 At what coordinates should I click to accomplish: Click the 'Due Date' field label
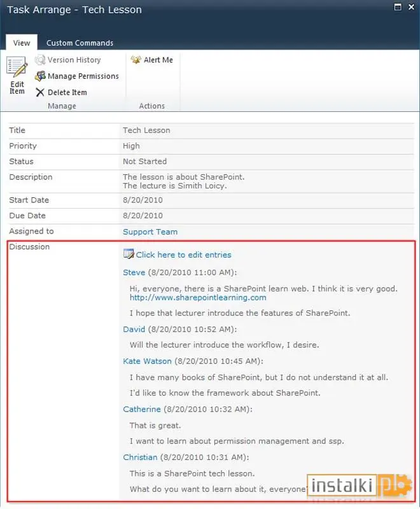tap(27, 216)
